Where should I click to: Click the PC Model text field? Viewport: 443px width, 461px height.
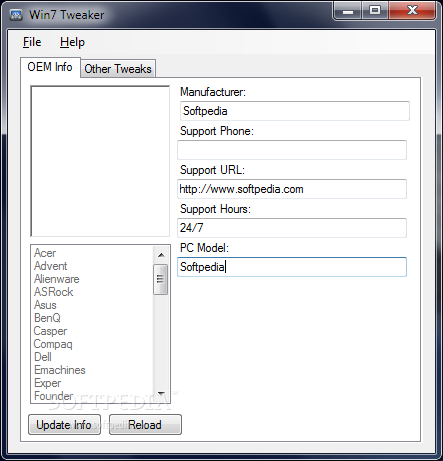pos(292,267)
